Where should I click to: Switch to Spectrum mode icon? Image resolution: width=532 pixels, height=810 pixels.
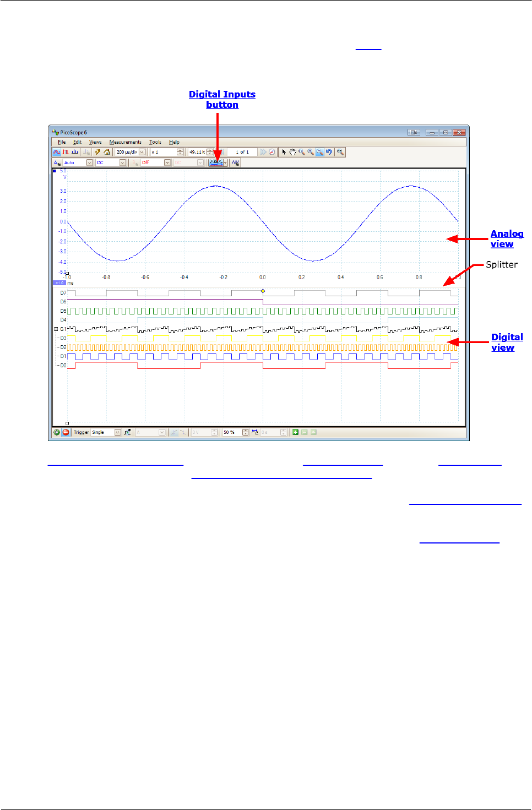pos(74,152)
